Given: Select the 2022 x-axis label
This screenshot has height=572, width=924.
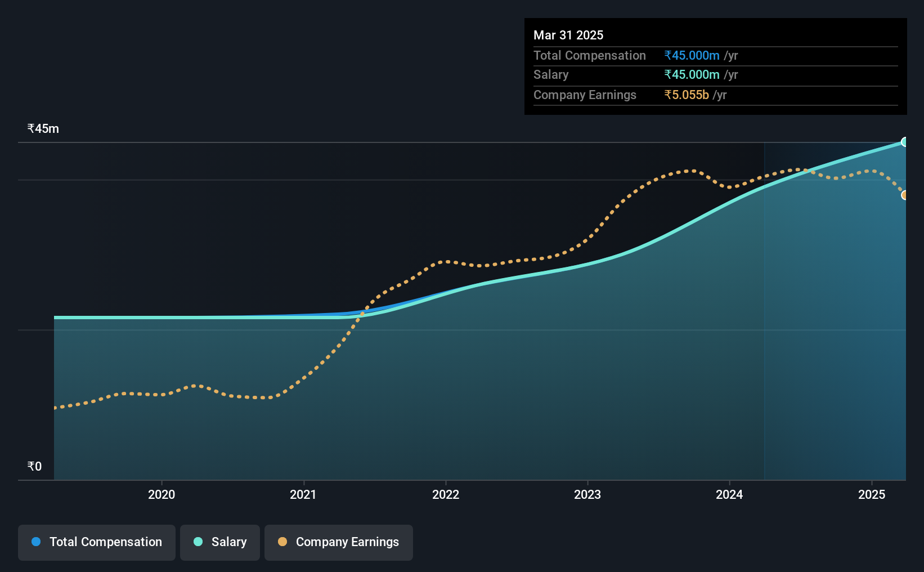Looking at the screenshot, I should [x=446, y=494].
